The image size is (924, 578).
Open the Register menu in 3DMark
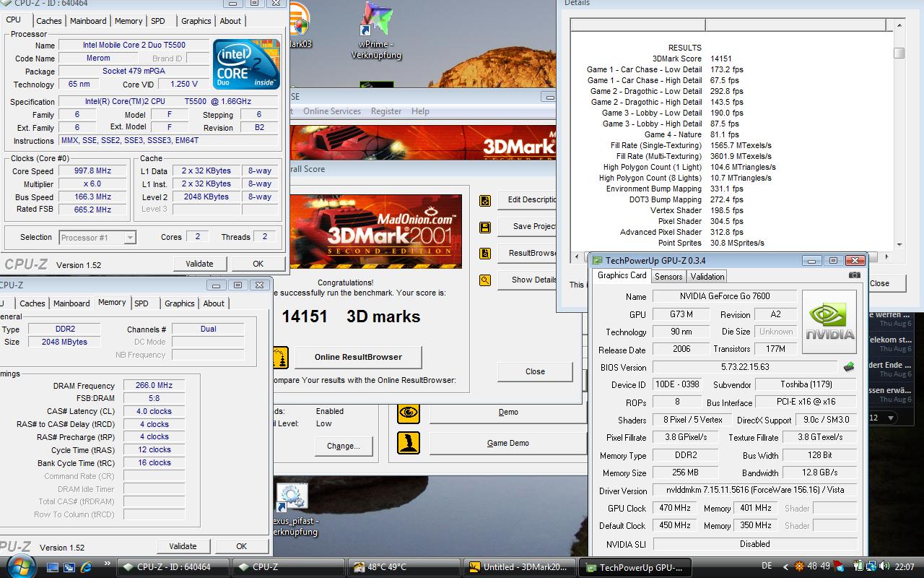(386, 111)
